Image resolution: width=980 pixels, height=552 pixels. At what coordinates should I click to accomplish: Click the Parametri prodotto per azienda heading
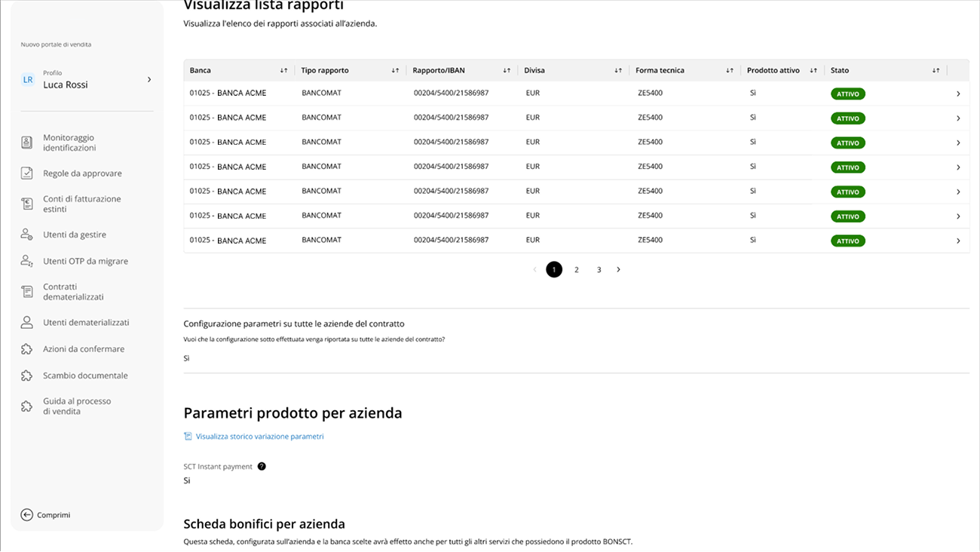[x=292, y=413]
